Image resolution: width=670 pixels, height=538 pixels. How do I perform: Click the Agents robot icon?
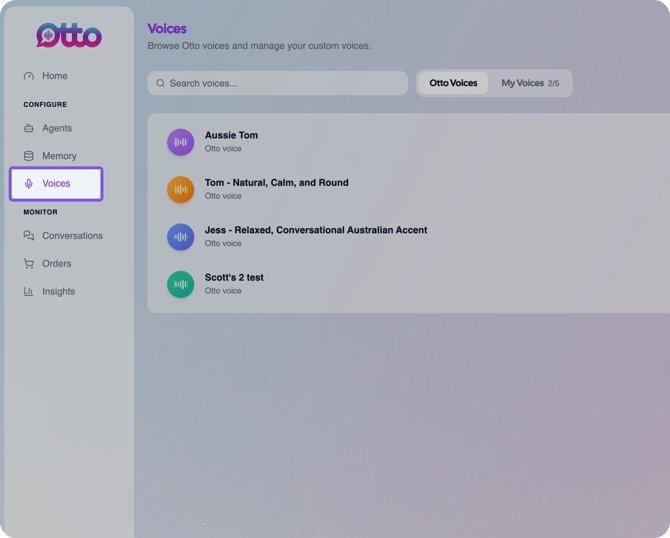(29, 128)
